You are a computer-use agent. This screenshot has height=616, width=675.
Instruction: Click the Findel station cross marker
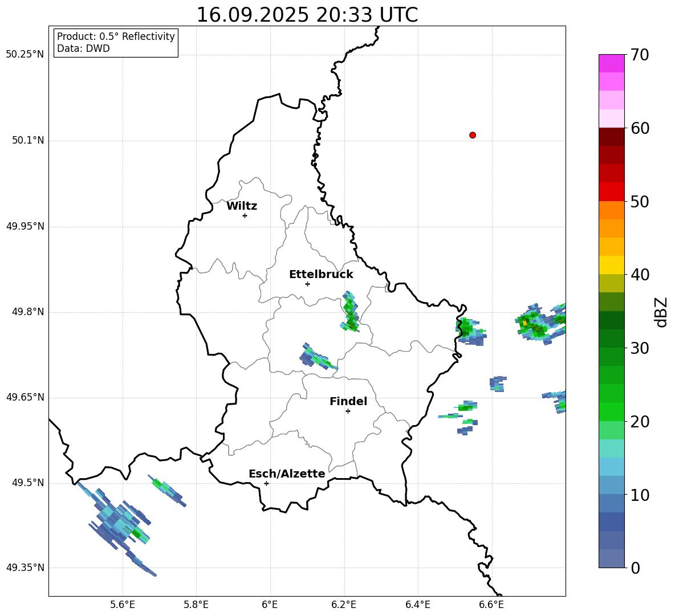click(348, 411)
